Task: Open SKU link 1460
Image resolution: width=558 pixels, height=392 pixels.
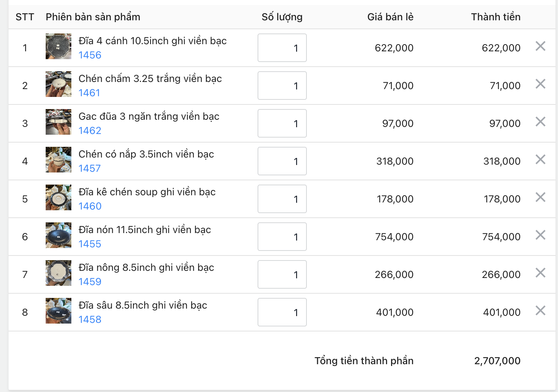Action: point(90,206)
